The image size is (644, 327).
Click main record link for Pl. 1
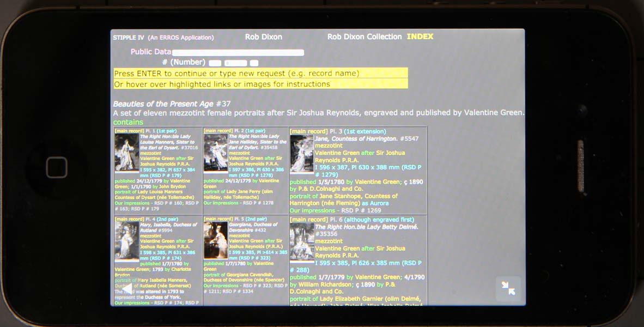(129, 131)
